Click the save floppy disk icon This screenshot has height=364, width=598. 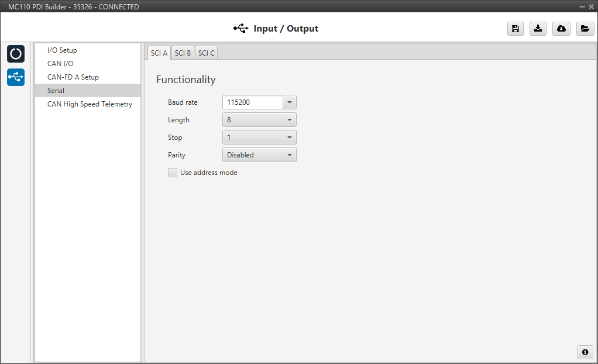coord(515,29)
